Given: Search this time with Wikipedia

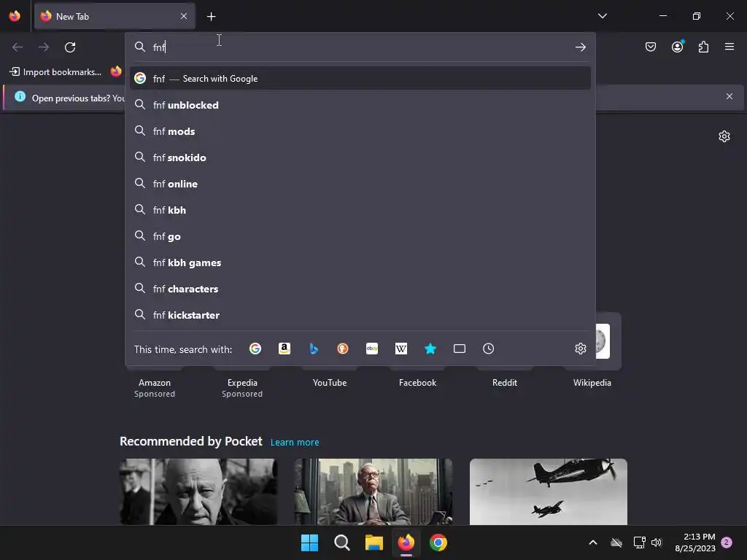Looking at the screenshot, I should pyautogui.click(x=401, y=349).
